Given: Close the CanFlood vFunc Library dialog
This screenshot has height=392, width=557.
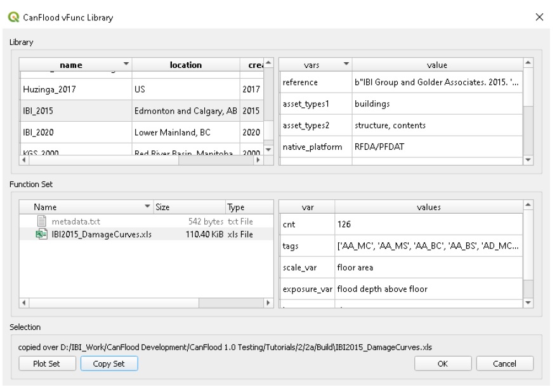Looking at the screenshot, I should [x=539, y=17].
